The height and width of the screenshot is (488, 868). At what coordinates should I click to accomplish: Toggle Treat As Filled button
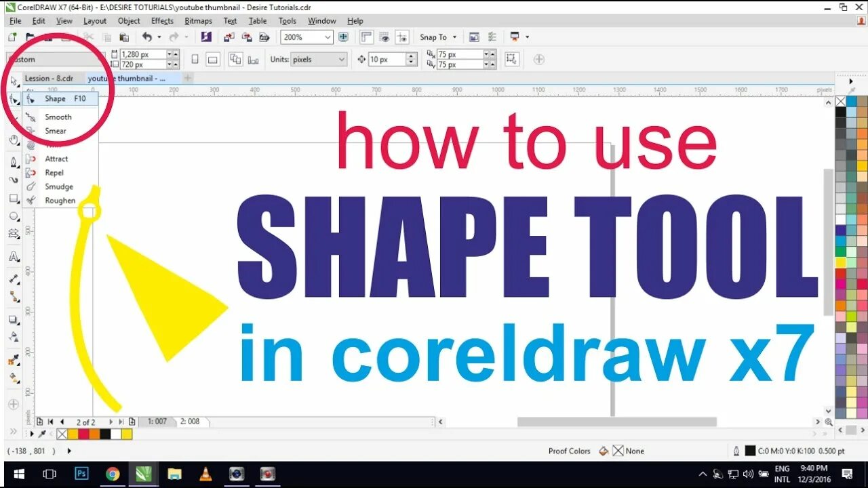pyautogui.click(x=511, y=60)
